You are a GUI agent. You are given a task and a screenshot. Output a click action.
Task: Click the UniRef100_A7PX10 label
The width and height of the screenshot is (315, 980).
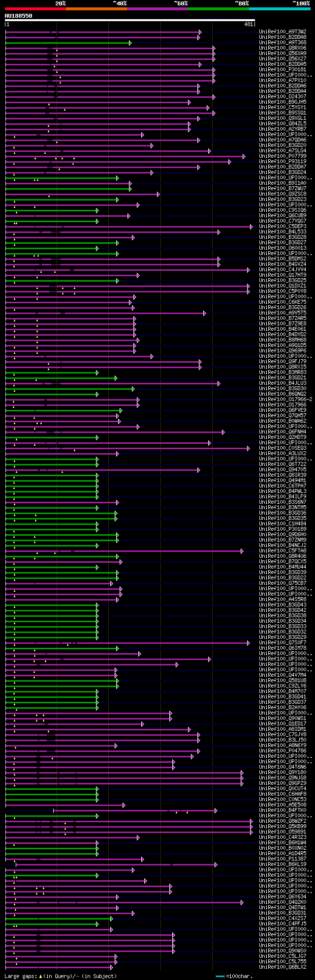coord(283,80)
